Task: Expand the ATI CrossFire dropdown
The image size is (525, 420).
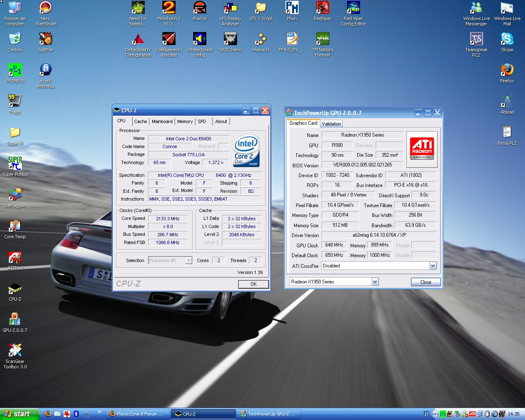Action: pyautogui.click(x=433, y=266)
